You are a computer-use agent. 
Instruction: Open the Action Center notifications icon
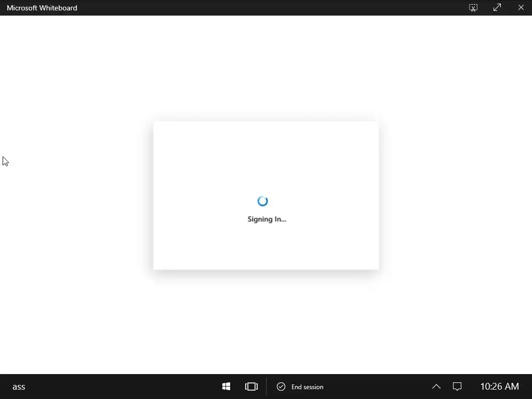coord(457,387)
